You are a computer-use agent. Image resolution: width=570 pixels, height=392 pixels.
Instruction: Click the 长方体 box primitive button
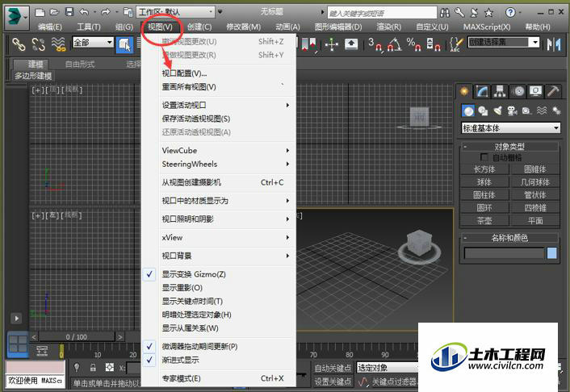484,169
